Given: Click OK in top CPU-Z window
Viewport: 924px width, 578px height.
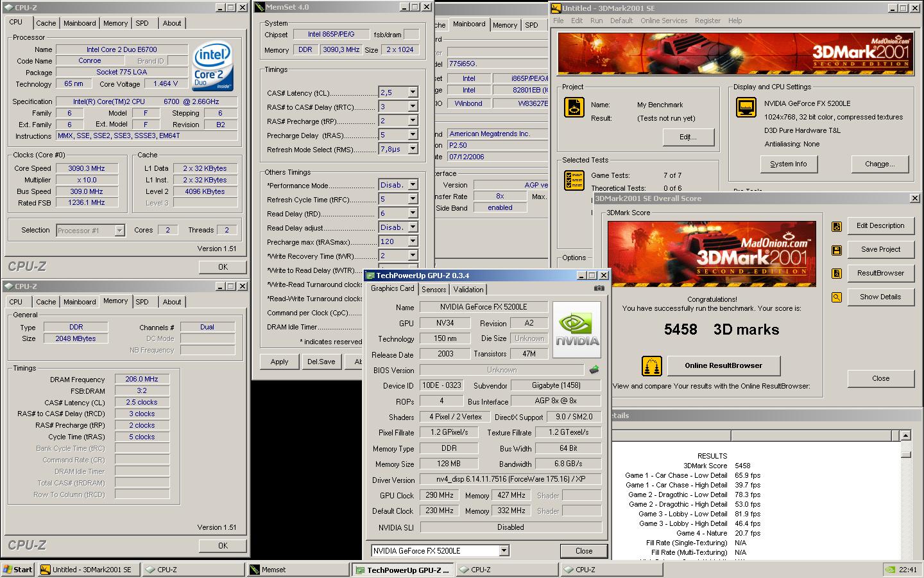Looking at the screenshot, I should click(223, 267).
